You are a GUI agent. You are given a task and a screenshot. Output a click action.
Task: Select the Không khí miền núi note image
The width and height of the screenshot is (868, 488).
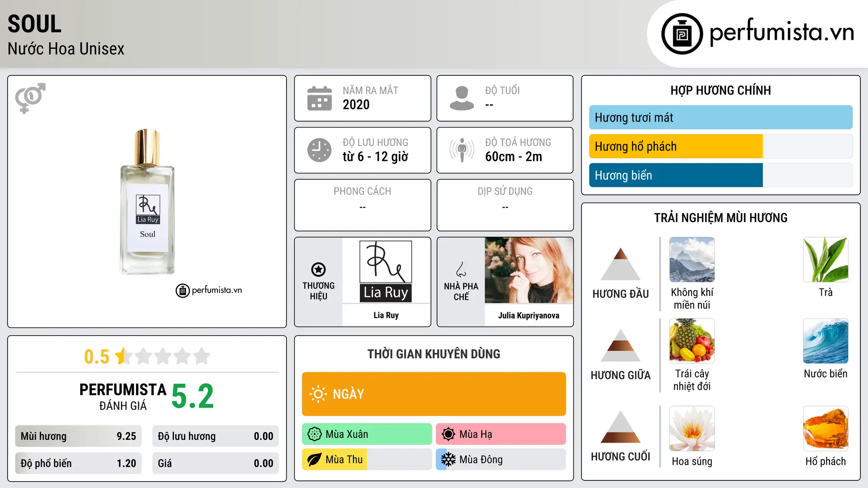point(692,260)
